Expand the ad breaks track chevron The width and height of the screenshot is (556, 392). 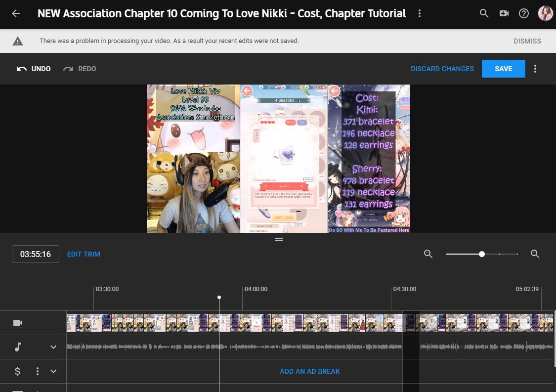53,371
